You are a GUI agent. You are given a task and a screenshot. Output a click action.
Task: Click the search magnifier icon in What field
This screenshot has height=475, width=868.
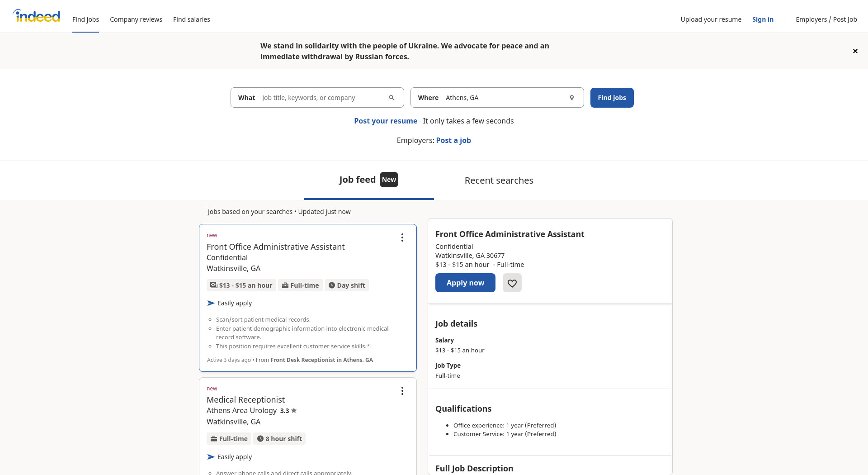(x=392, y=98)
